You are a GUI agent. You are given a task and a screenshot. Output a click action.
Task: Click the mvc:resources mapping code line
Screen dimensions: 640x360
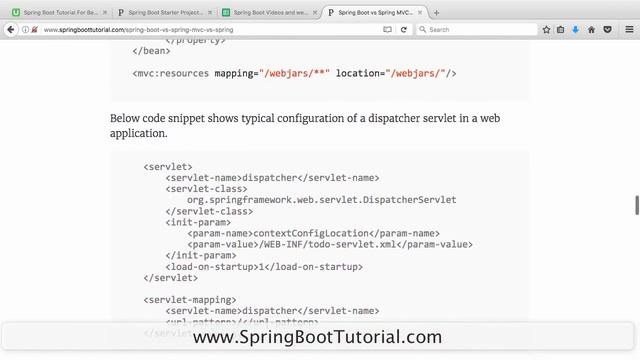(294, 73)
